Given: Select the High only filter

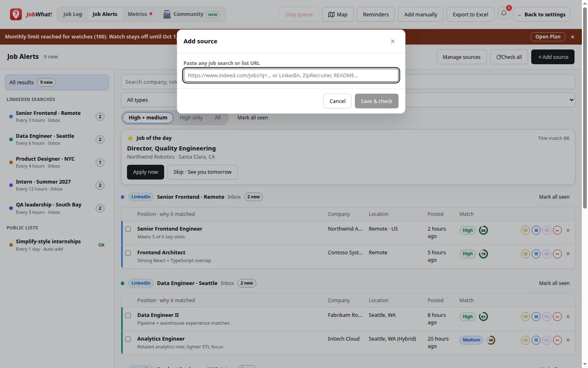Looking at the screenshot, I should coord(191,118).
